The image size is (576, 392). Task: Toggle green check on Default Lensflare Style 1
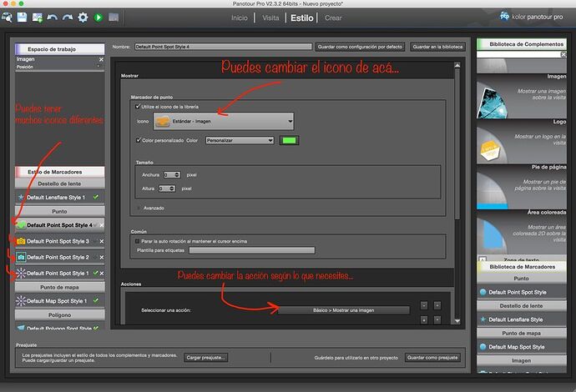click(x=96, y=197)
